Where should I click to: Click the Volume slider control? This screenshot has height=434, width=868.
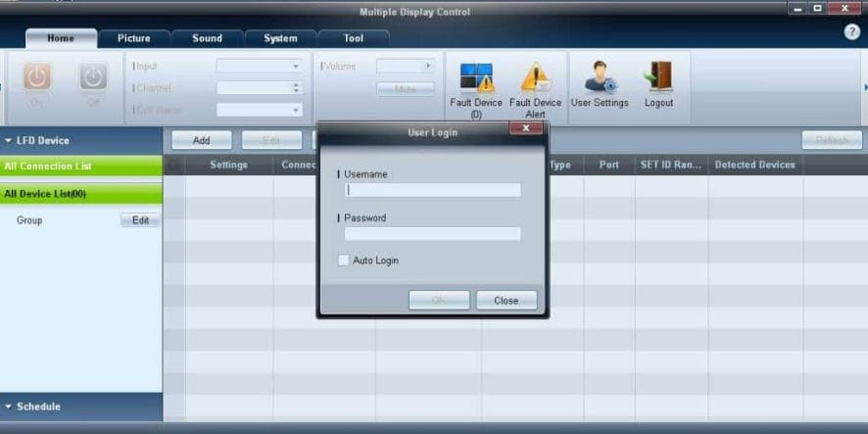(x=406, y=67)
